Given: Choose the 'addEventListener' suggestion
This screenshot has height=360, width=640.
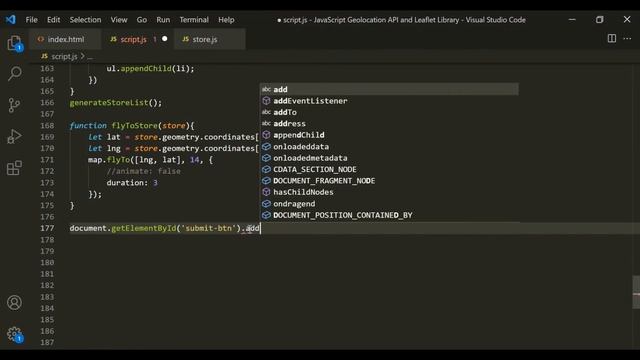Looking at the screenshot, I should pyautogui.click(x=389, y=101).
